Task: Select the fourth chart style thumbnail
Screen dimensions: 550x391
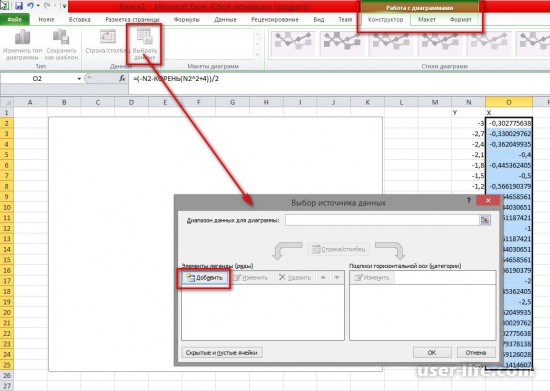Action: [440, 43]
